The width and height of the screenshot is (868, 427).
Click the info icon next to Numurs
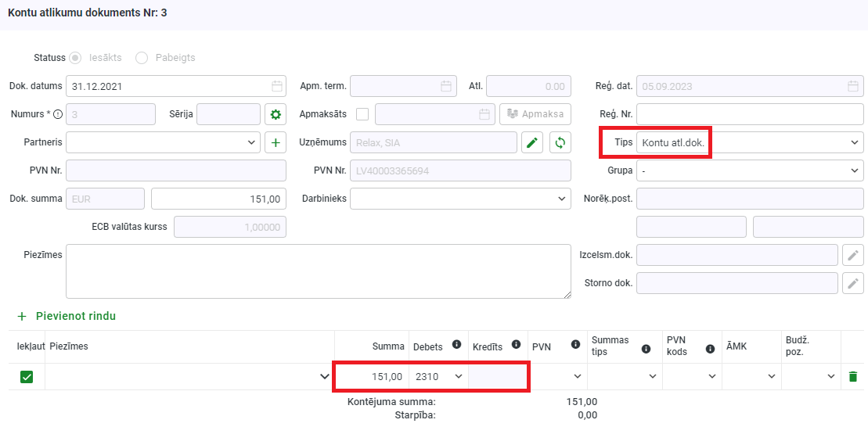coord(59,114)
